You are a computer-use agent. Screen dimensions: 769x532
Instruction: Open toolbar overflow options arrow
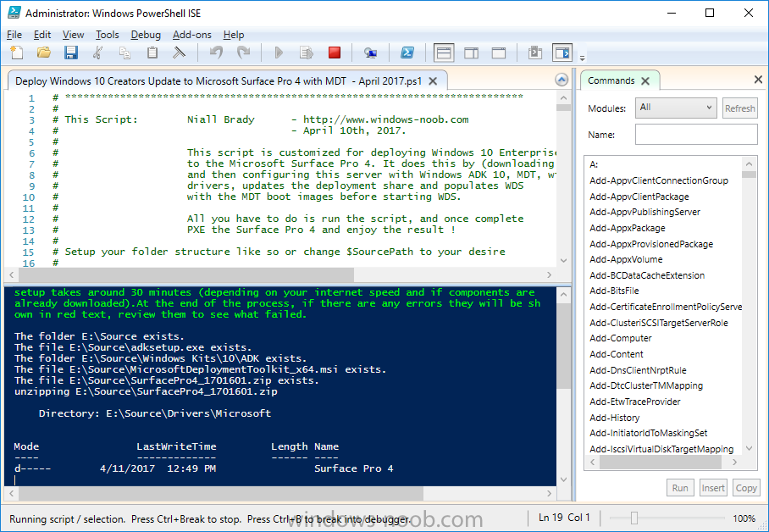[583, 58]
